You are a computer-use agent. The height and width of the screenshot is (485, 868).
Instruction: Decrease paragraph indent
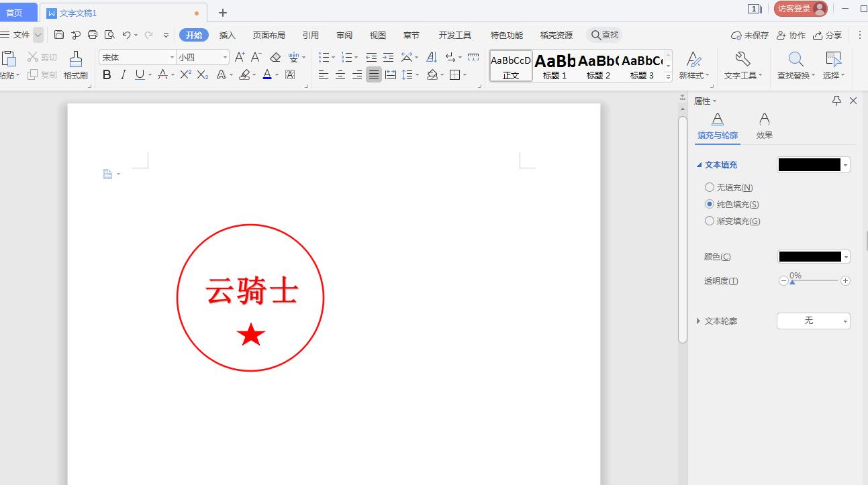pyautogui.click(x=371, y=57)
